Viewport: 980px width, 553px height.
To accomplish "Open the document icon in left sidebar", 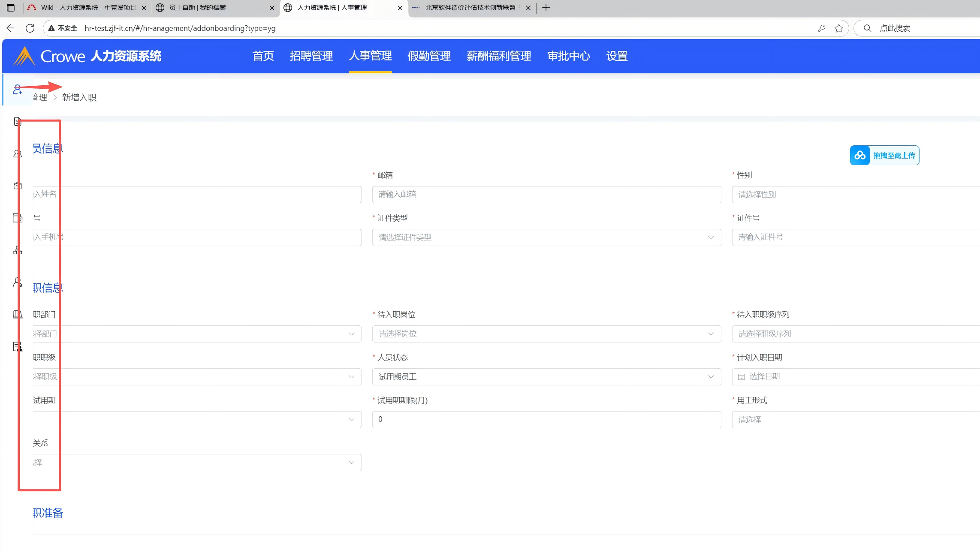I will pyautogui.click(x=17, y=122).
